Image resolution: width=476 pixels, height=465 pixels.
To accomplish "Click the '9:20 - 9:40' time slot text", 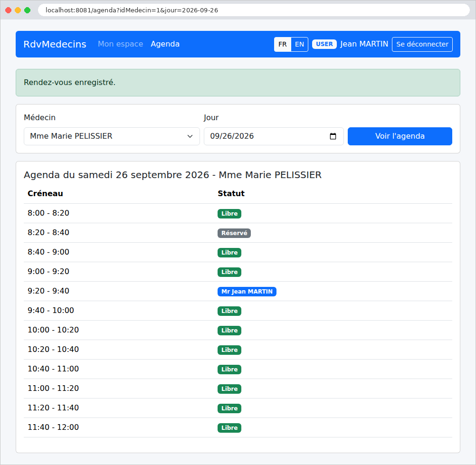I will coord(48,291).
